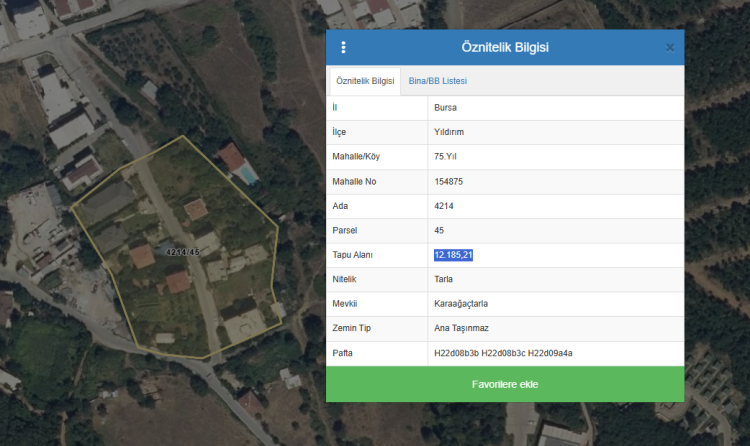
Task: Click the Bursa value in İl row
Action: pos(447,108)
